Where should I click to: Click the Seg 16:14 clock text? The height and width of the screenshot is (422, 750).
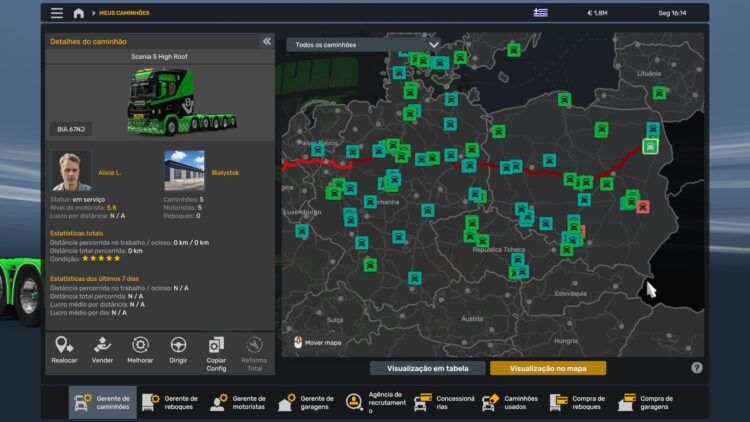(672, 13)
